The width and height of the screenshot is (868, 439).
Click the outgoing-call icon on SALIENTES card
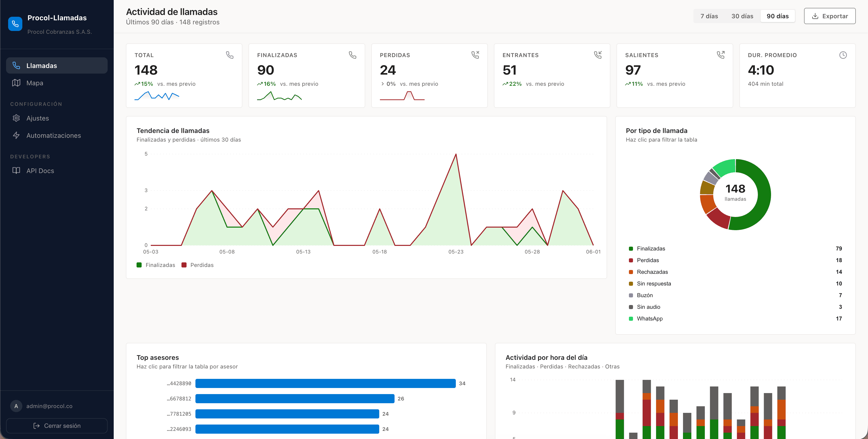coord(720,55)
